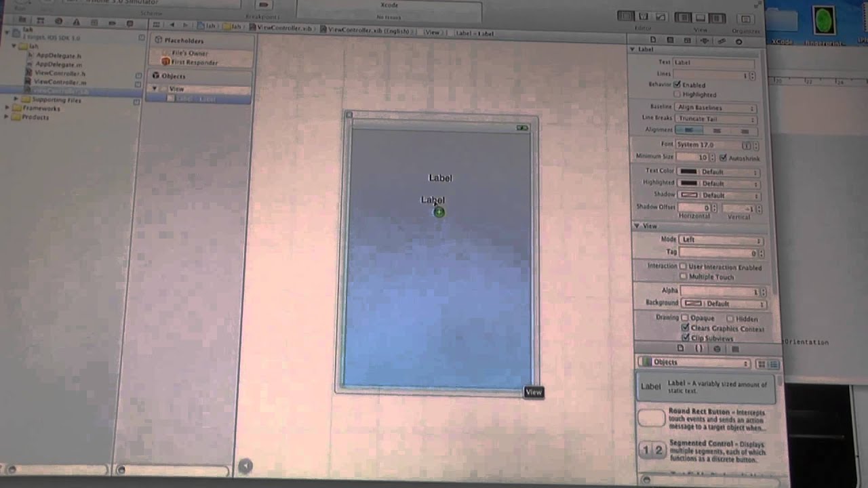Switch to the Version editor
The width and height of the screenshot is (868, 488).
(x=660, y=17)
